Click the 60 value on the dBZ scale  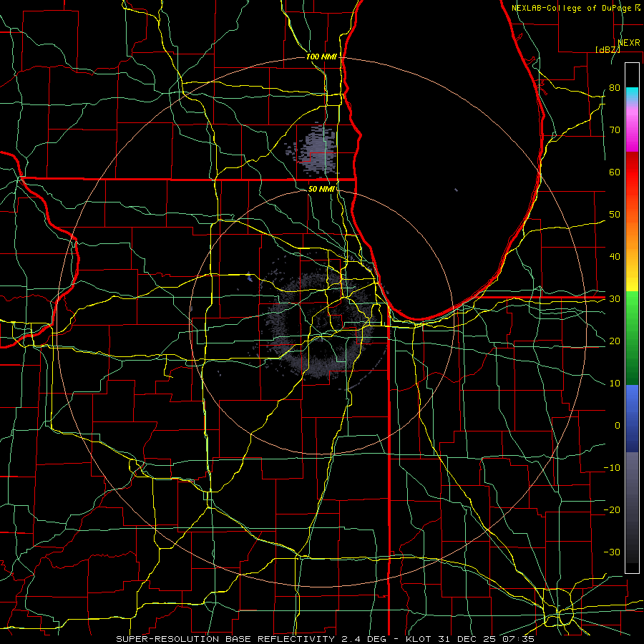615,172
